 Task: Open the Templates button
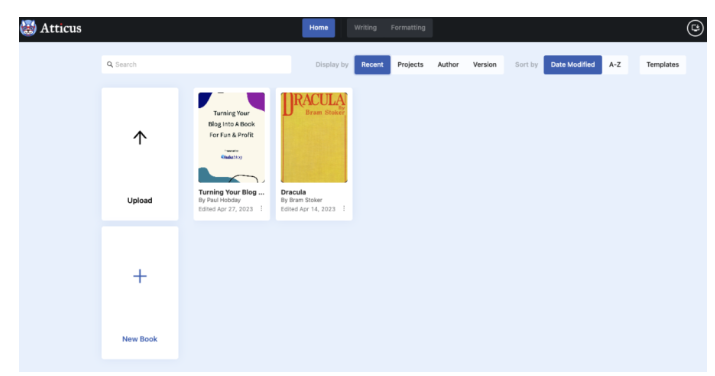[x=662, y=65]
